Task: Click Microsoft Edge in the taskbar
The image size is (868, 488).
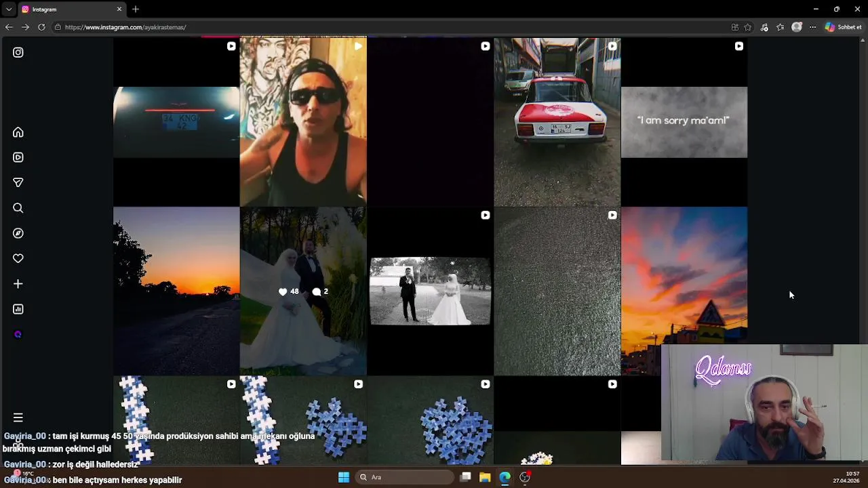Action: pos(505,477)
